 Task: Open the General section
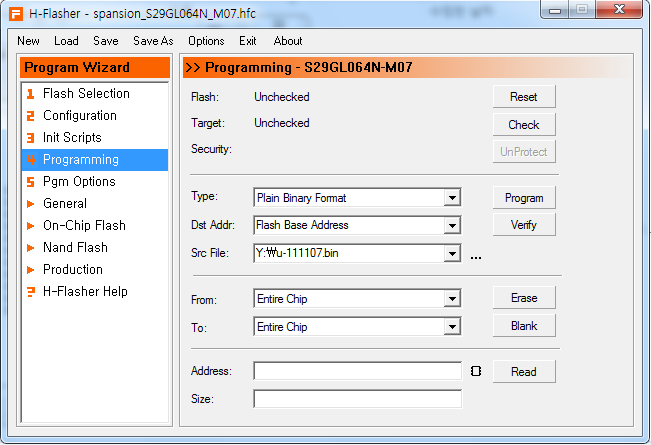coord(95,204)
